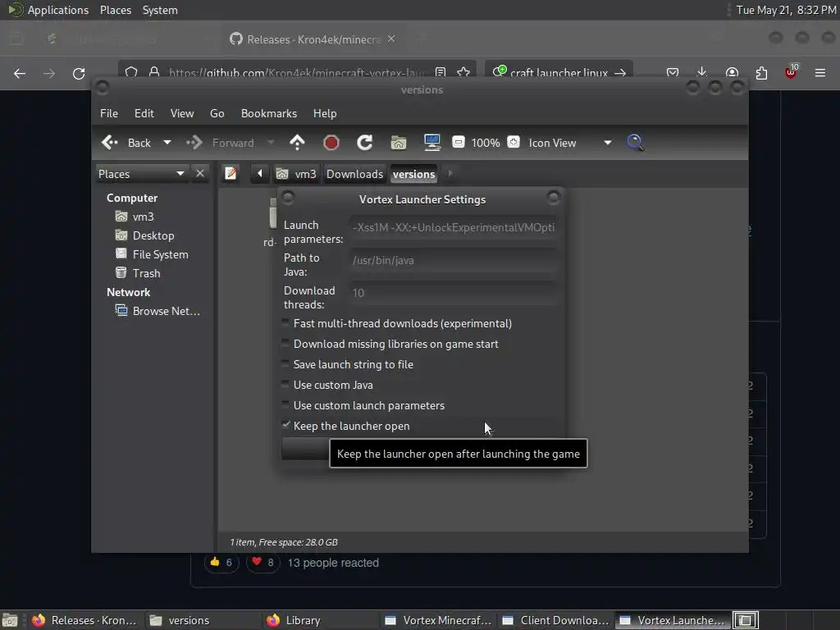
Task: Toggle the location edit pencil icon
Action: [231, 174]
